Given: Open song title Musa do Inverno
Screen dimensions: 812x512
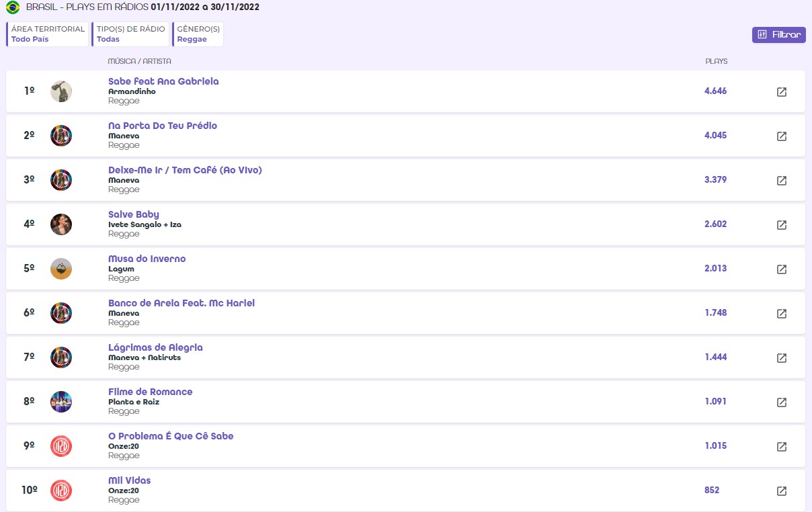Looking at the screenshot, I should 147,259.
